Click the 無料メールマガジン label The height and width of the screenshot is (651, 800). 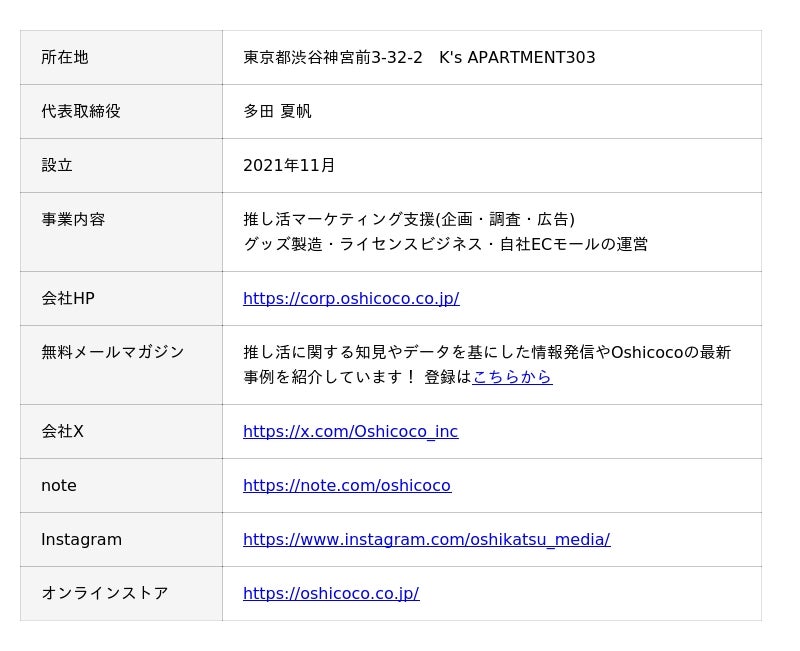[113, 352]
